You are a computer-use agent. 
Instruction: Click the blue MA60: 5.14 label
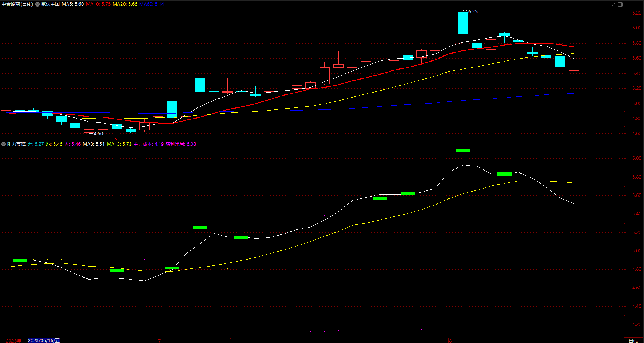tap(152, 4)
